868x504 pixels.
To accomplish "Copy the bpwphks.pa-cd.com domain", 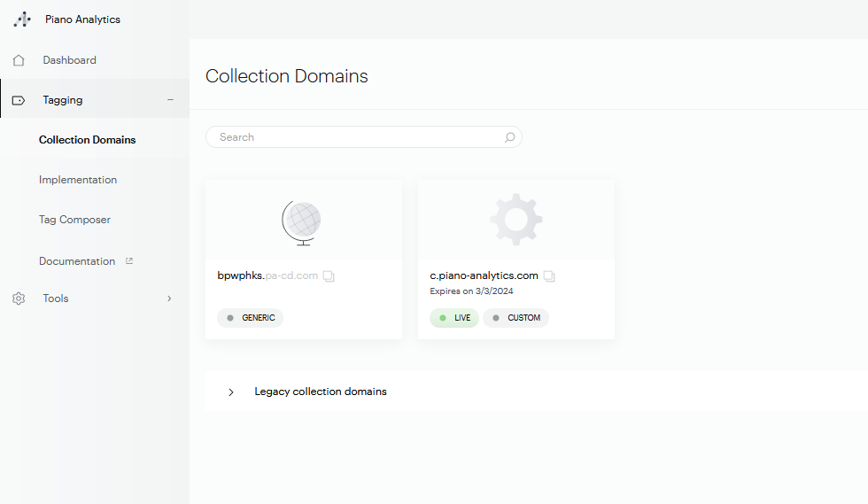I will click(x=329, y=276).
